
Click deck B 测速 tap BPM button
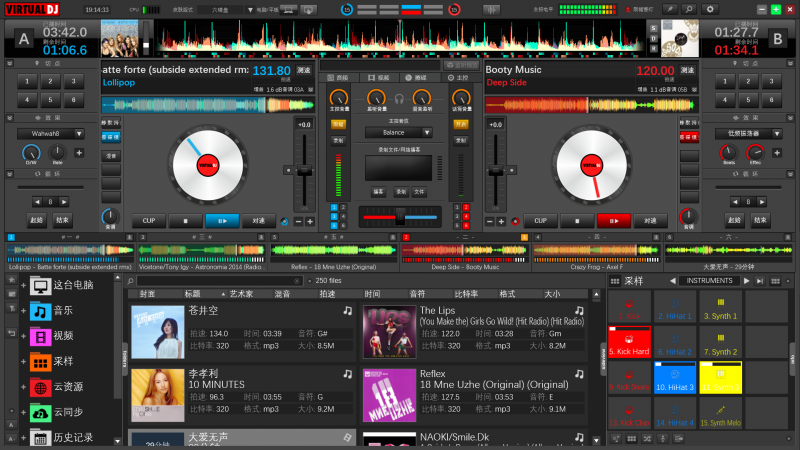coord(687,70)
